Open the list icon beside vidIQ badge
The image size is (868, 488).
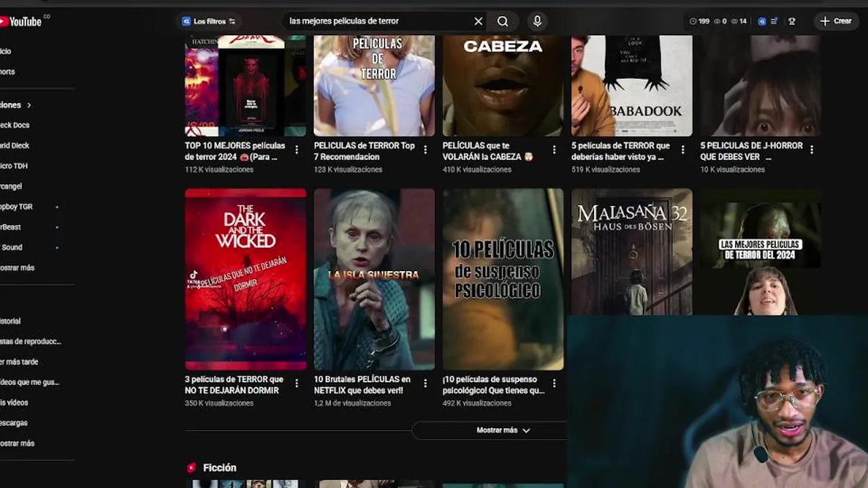click(774, 21)
